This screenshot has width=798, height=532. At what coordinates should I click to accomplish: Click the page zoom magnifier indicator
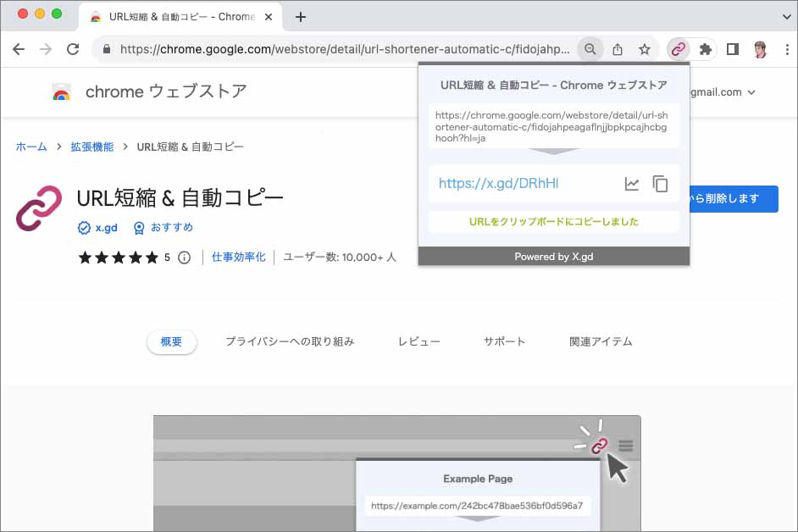[590, 49]
